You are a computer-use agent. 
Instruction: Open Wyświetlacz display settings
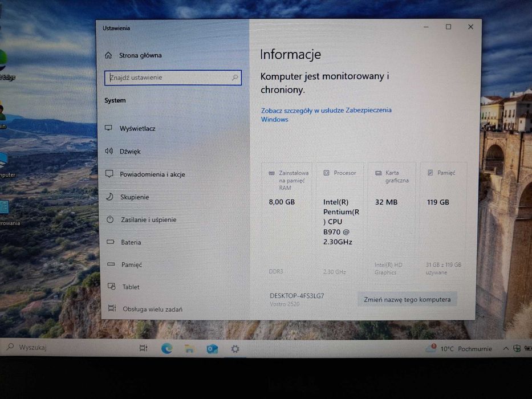[130, 128]
